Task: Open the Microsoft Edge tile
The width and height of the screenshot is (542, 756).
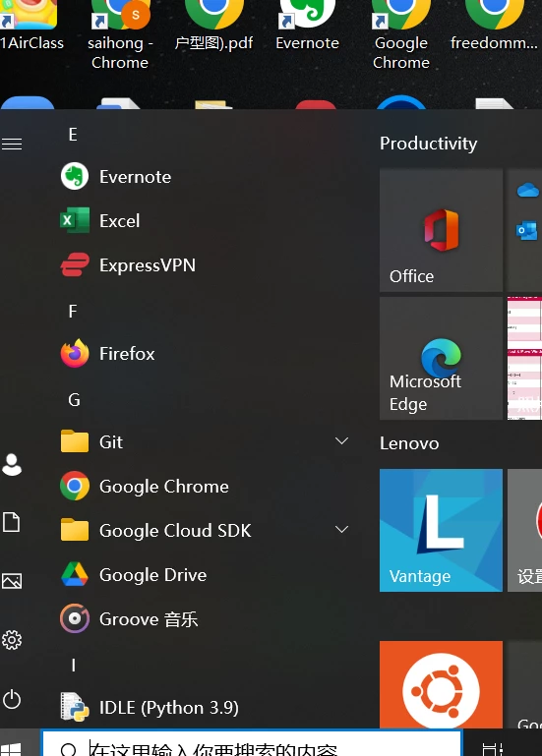Action: click(x=441, y=358)
